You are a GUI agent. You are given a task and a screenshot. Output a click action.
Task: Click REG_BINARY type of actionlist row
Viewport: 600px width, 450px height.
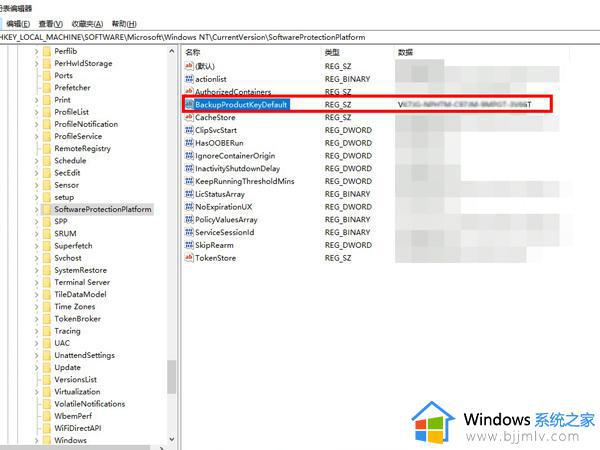click(x=347, y=79)
